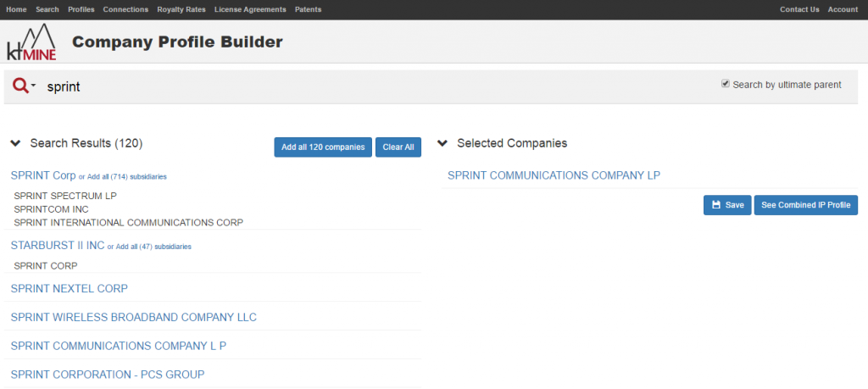Select SPRINT NEXTEL CORP from results
Screen dimensions: 868x389
point(69,288)
